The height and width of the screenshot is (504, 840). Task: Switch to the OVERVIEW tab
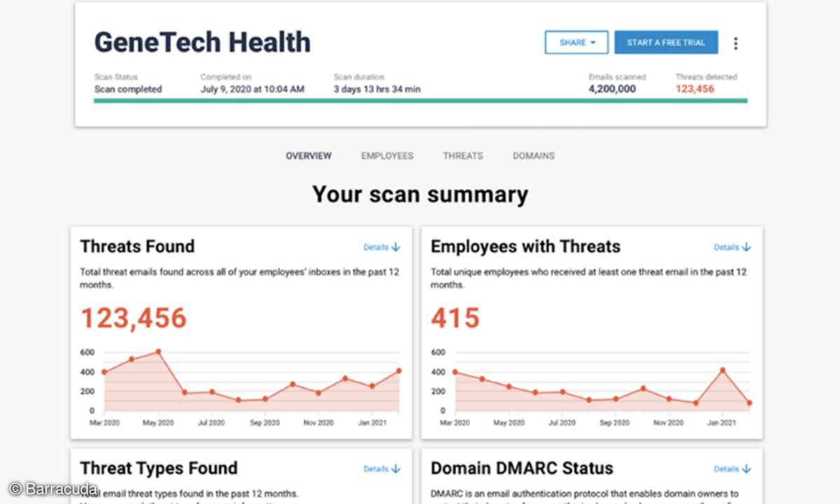[309, 156]
